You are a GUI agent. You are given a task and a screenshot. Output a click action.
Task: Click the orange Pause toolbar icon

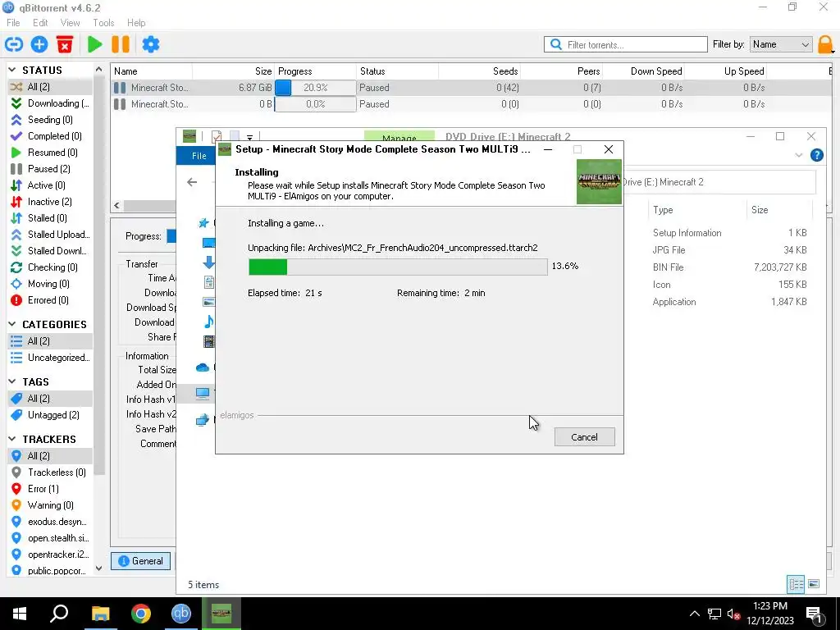121,44
